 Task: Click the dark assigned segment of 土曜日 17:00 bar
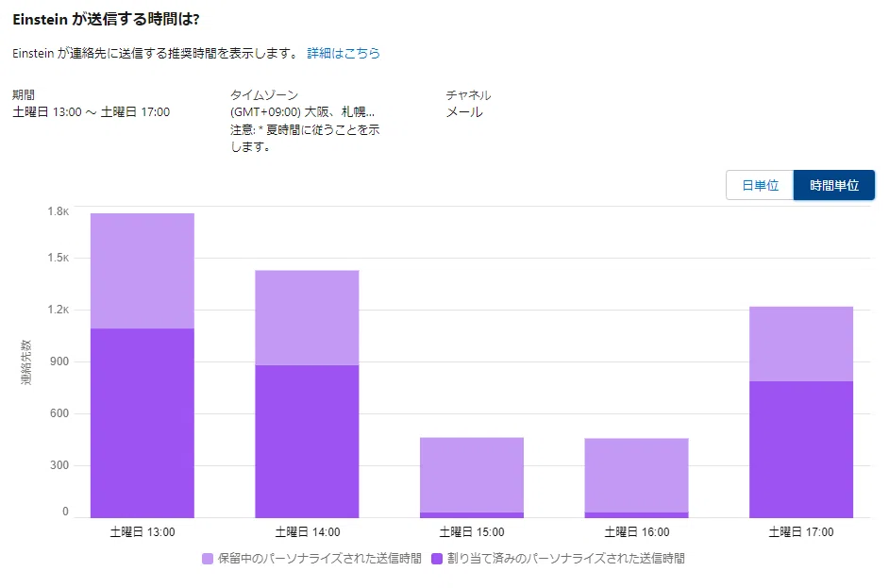[801, 449]
